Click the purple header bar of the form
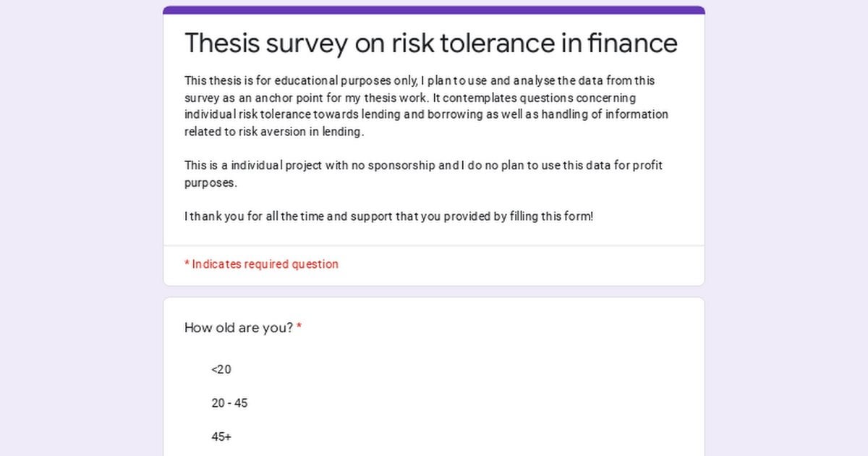 434,10
